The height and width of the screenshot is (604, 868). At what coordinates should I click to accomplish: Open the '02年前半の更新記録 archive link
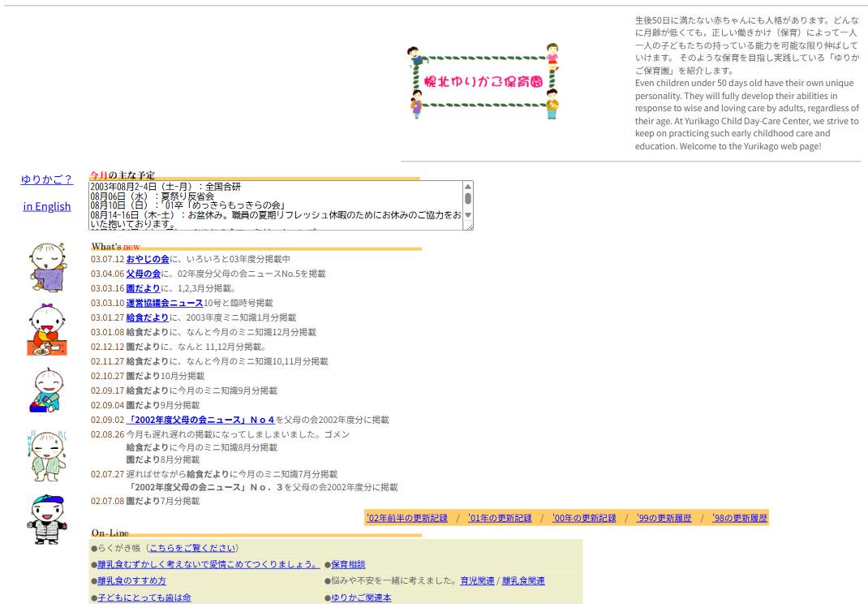407,518
